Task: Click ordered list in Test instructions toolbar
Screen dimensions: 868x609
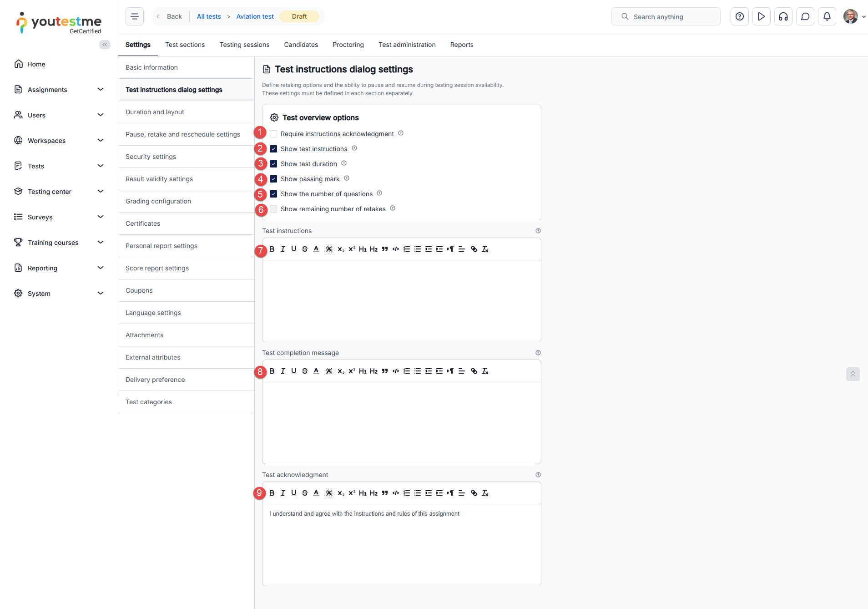Action: click(407, 249)
